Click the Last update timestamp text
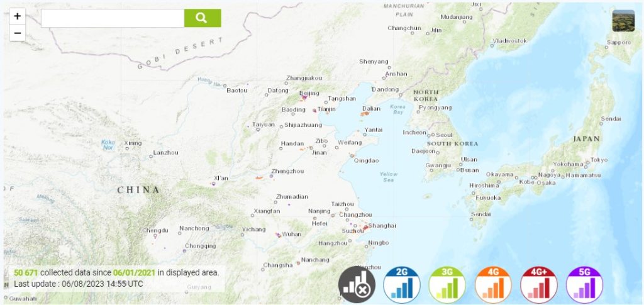 [x=79, y=284]
